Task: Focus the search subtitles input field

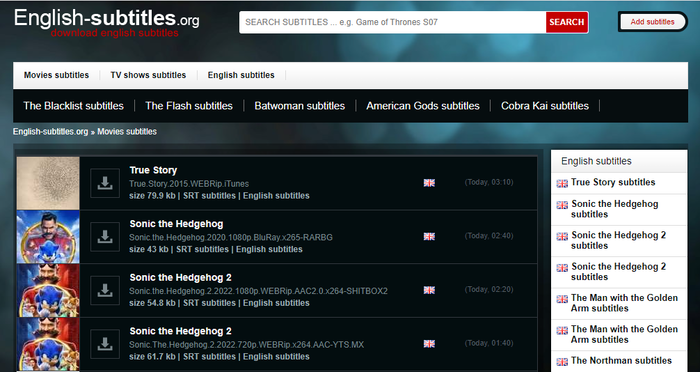Action: (x=392, y=22)
